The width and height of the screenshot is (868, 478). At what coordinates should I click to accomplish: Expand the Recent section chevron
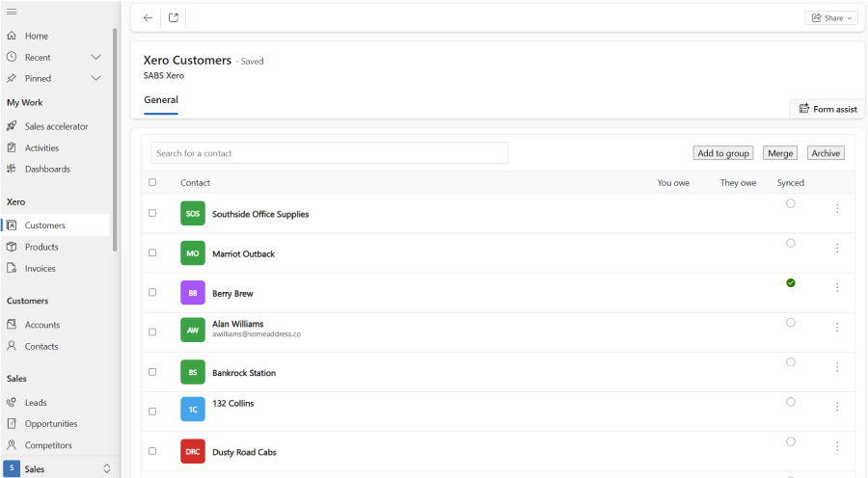click(95, 57)
